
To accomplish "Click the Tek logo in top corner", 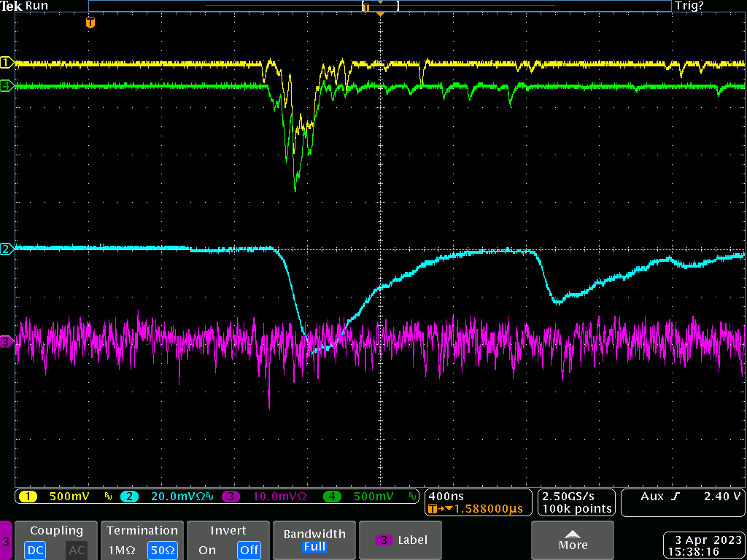I will point(12,6).
